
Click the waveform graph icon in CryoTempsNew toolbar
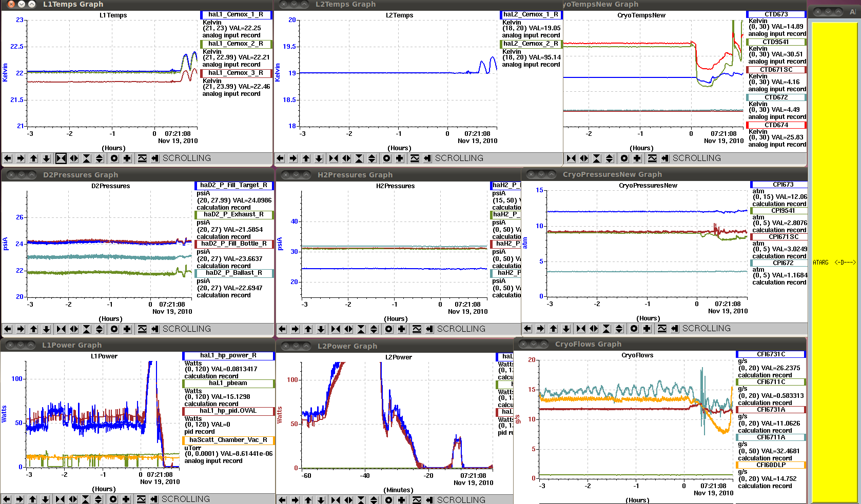[x=652, y=158]
